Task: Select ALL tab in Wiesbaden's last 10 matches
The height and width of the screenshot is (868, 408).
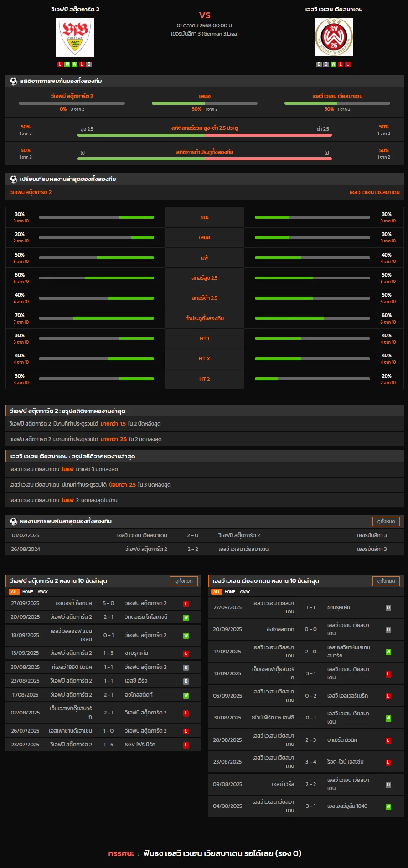Action: click(217, 592)
